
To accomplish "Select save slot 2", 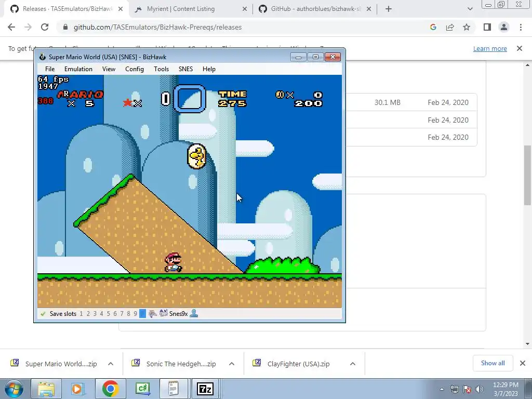I will tap(88, 314).
